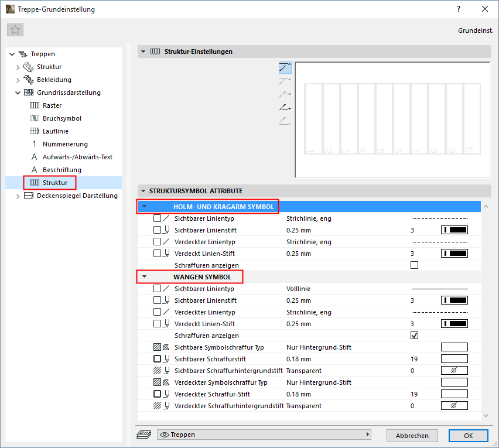Select Lauflinie in the tree
499x448 pixels.
click(56, 131)
